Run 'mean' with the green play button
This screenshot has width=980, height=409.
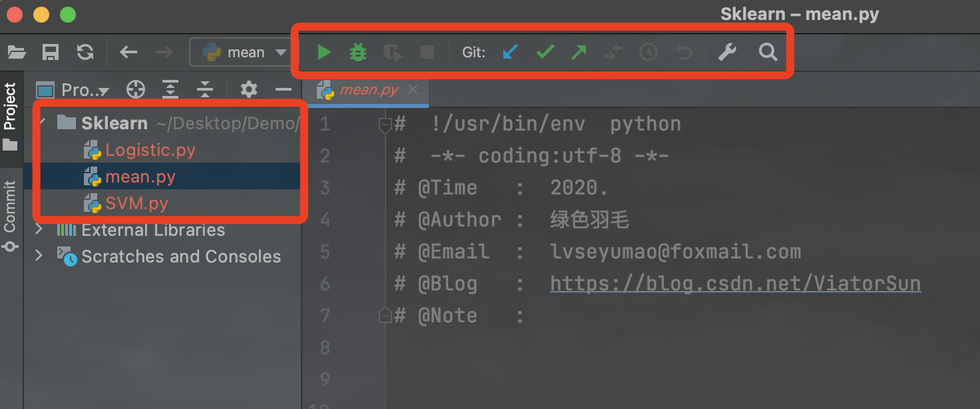324,52
